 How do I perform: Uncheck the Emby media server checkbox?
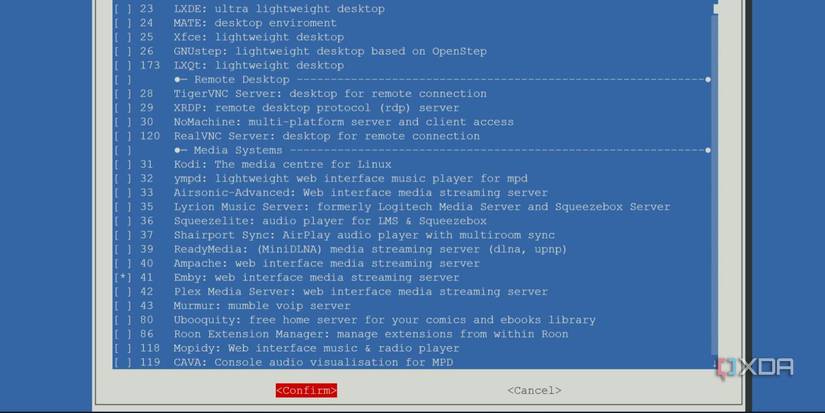point(123,277)
